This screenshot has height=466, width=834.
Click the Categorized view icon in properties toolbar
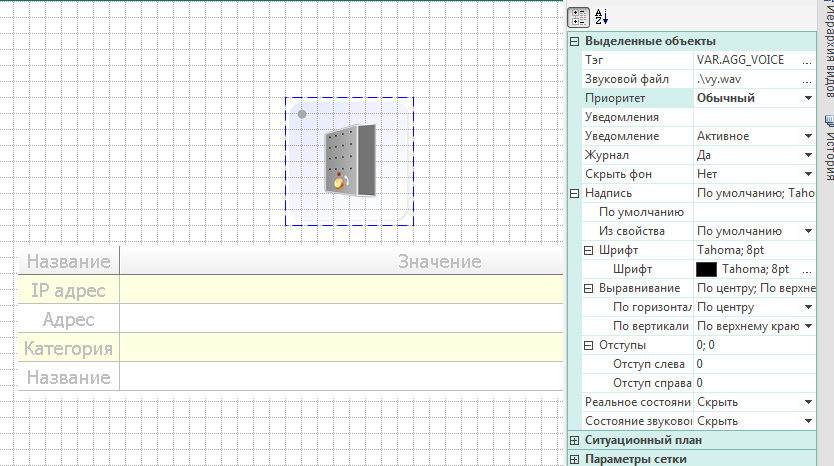[x=578, y=17]
